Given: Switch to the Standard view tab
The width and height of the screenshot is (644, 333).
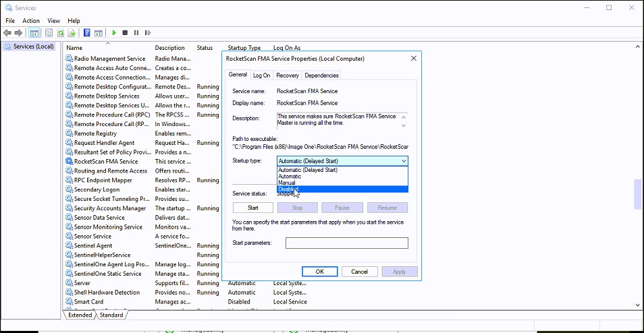Looking at the screenshot, I should 111,315.
